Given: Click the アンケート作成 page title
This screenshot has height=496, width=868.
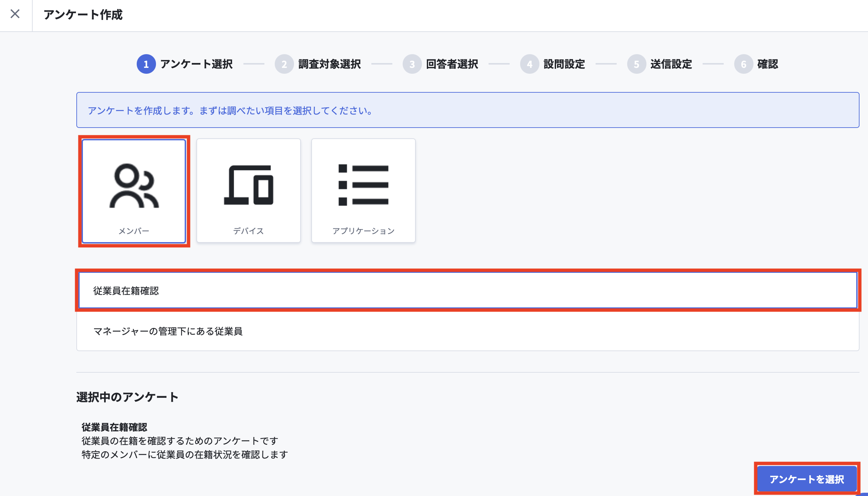Looking at the screenshot, I should pyautogui.click(x=83, y=15).
